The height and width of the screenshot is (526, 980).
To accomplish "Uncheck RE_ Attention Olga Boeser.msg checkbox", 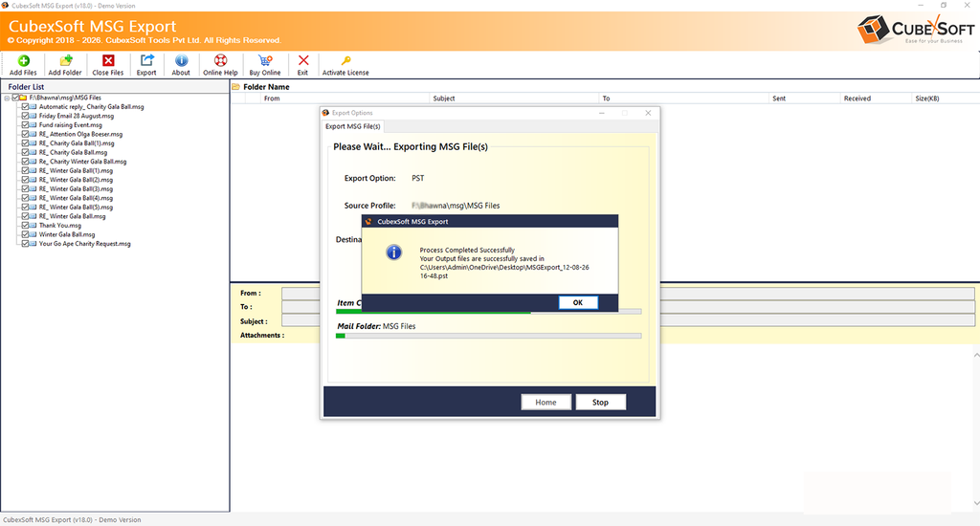I will 25,134.
